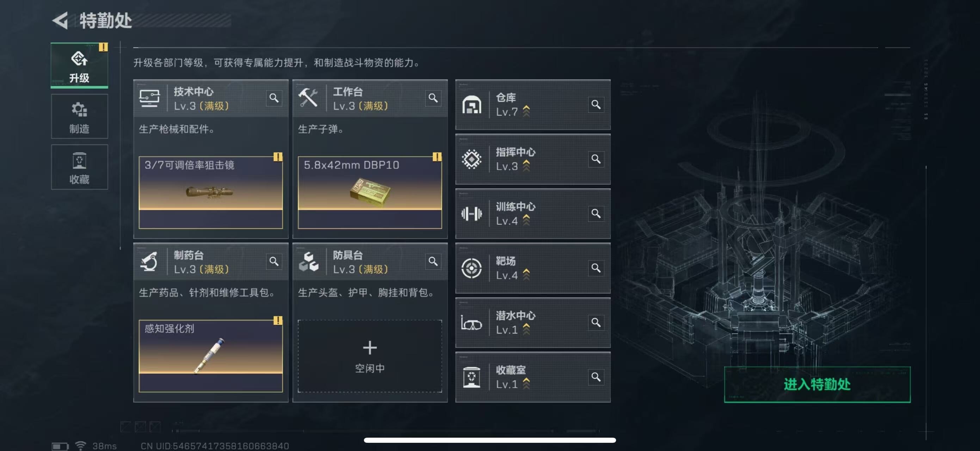980x451 pixels.
Task: Open magnifier details for 技术中心
Action: click(274, 98)
